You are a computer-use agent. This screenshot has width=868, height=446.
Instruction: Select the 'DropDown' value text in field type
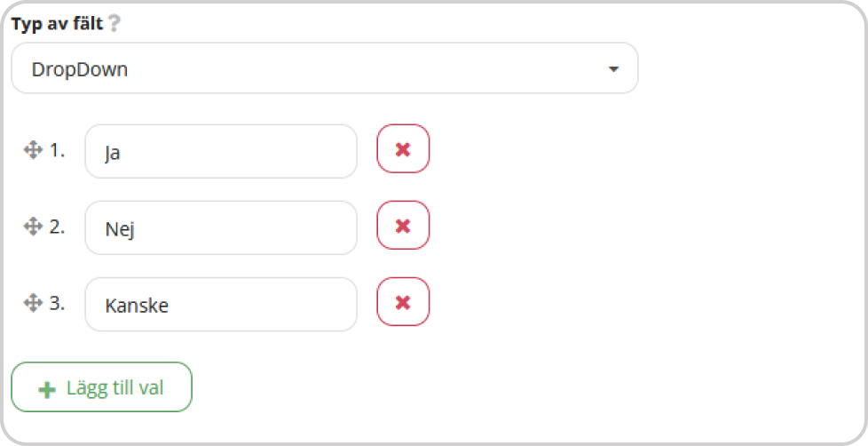pyautogui.click(x=80, y=69)
